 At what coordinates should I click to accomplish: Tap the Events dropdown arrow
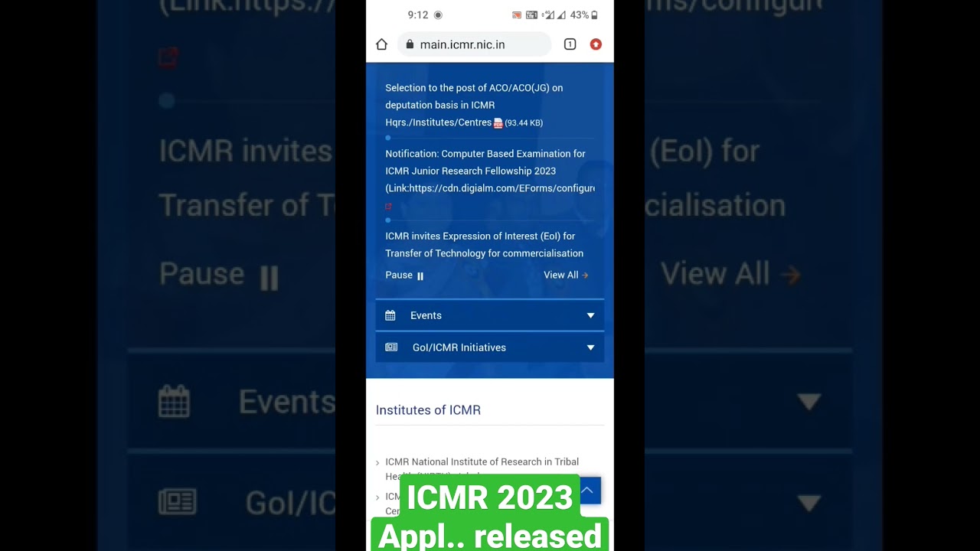point(590,315)
